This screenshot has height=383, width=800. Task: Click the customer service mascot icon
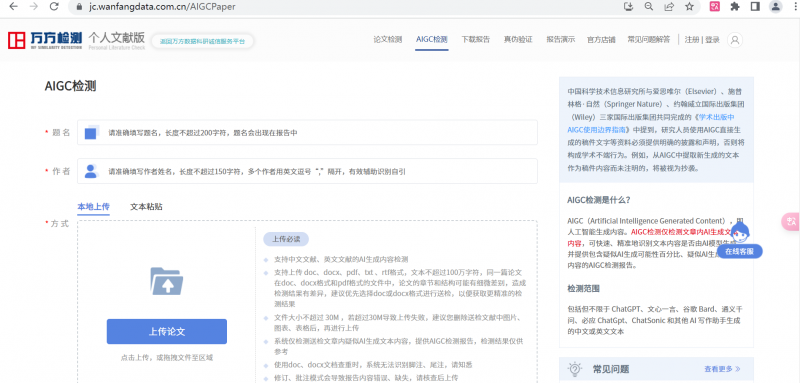pos(741,232)
